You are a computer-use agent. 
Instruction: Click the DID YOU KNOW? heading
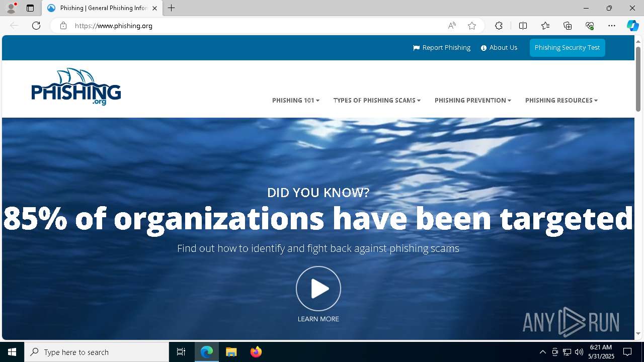pyautogui.click(x=318, y=192)
